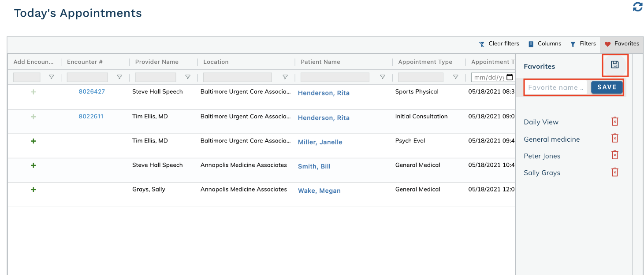Click the Psych Eval appointment type cell
Viewport: 644px width, 275px height.
[410, 141]
